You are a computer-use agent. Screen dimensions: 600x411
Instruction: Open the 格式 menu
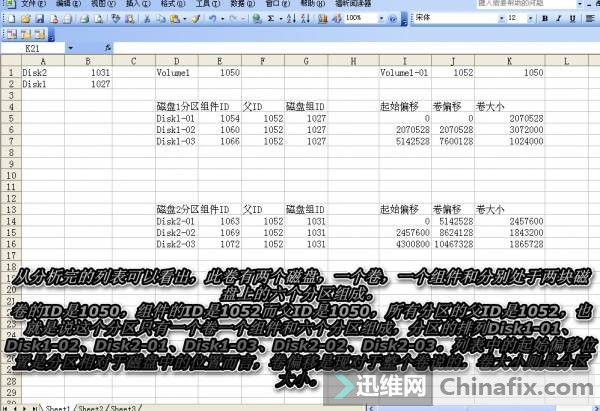click(x=173, y=4)
